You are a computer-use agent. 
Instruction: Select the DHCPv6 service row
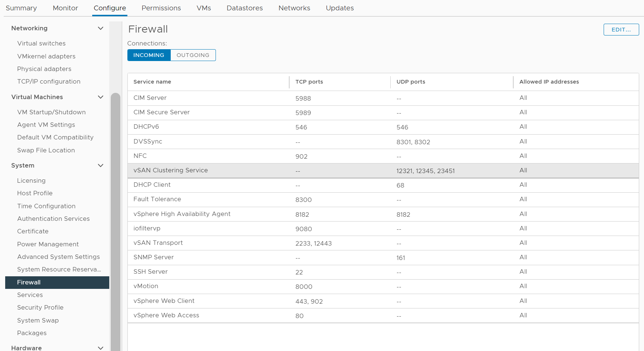pyautogui.click(x=383, y=127)
